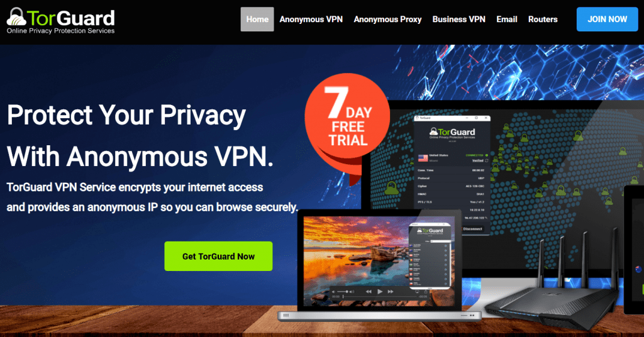Click the router image on the desk
644x337 pixels.
coord(552,287)
